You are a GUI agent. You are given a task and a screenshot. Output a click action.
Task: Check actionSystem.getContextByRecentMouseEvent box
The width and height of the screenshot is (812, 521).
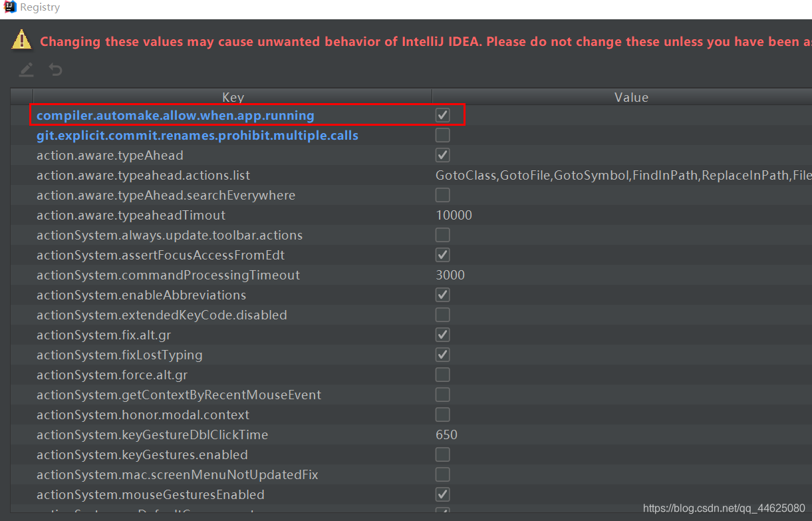(x=442, y=395)
